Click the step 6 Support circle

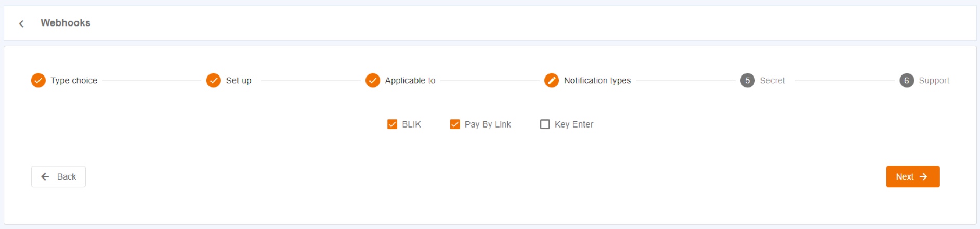907,81
